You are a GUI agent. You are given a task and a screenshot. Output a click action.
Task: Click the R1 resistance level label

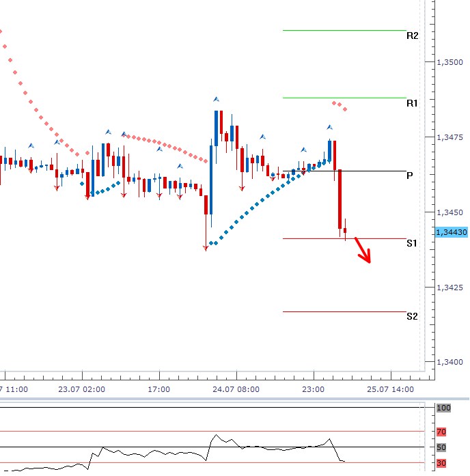(412, 103)
